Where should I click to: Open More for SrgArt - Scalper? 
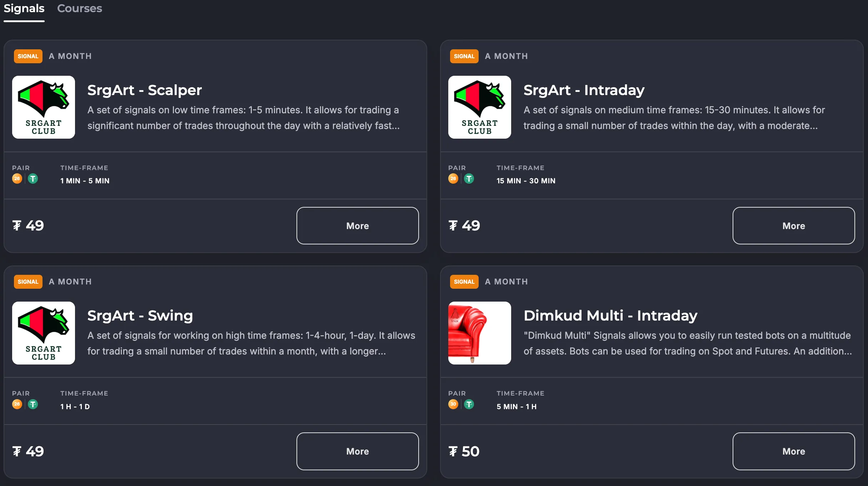pos(357,226)
